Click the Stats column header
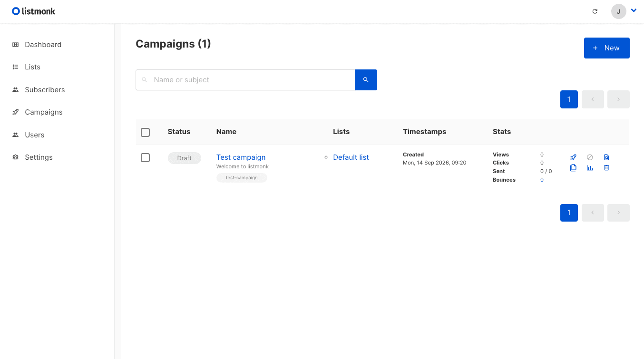The height and width of the screenshot is (359, 644). (502, 132)
